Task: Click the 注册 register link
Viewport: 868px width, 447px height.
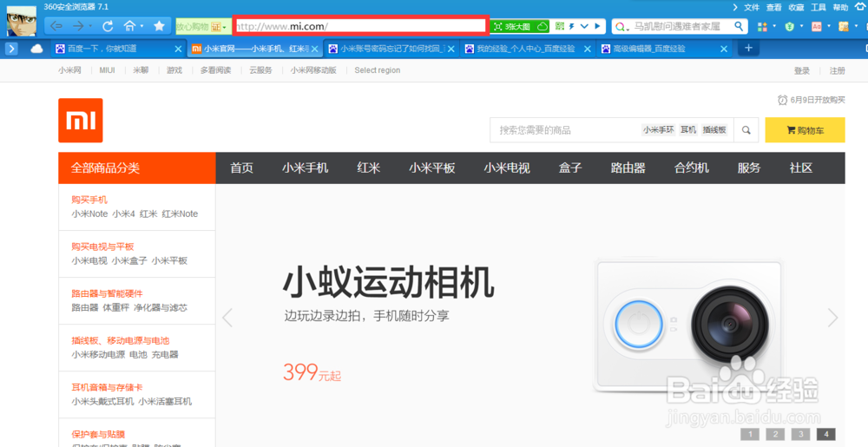Action: point(837,70)
